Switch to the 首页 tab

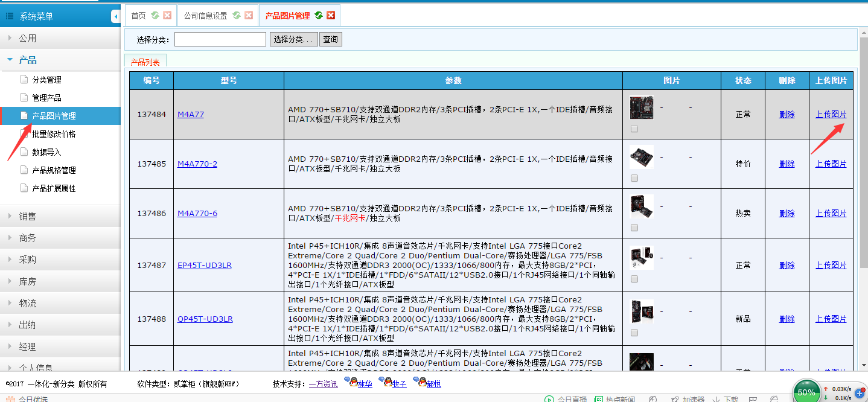coord(138,16)
